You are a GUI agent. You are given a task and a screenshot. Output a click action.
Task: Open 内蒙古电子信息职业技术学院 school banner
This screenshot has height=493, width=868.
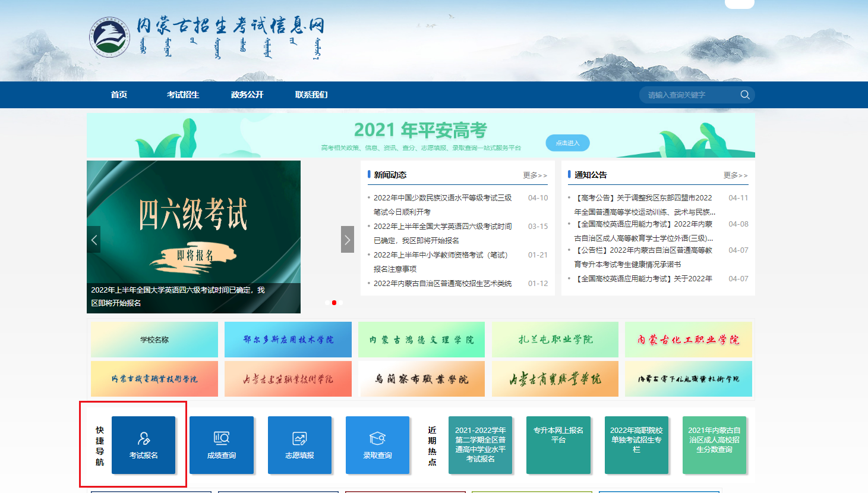[x=689, y=379]
